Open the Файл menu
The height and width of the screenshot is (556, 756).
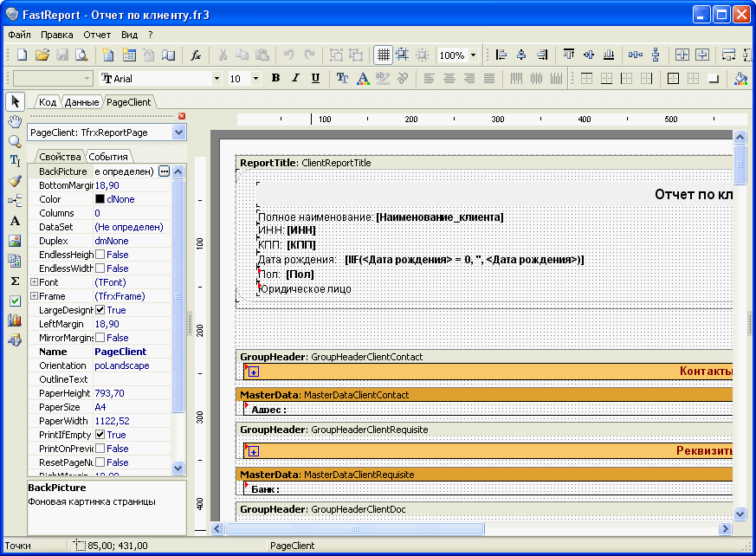coord(19,35)
